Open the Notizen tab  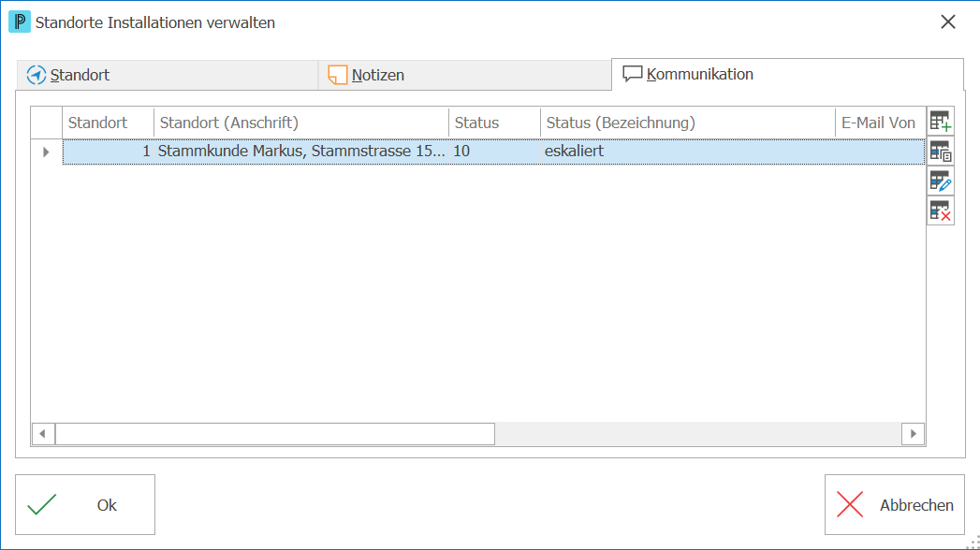tap(464, 75)
